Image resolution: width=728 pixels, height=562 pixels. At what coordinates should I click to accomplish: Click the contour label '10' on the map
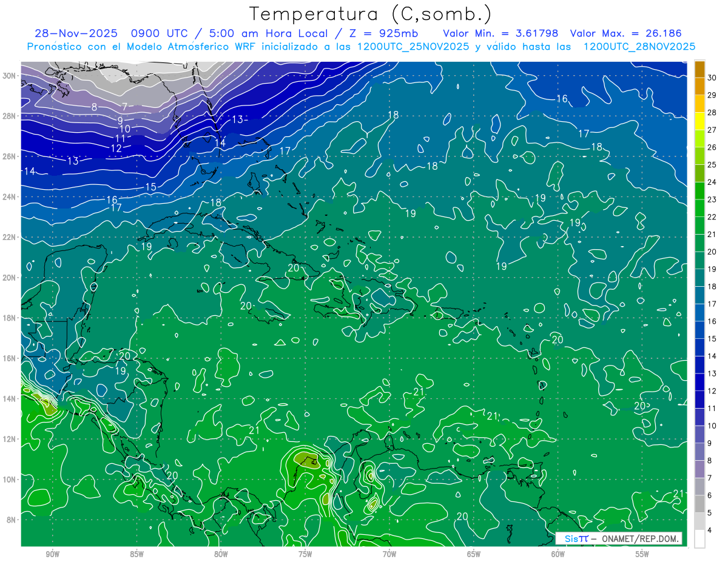[124, 129]
